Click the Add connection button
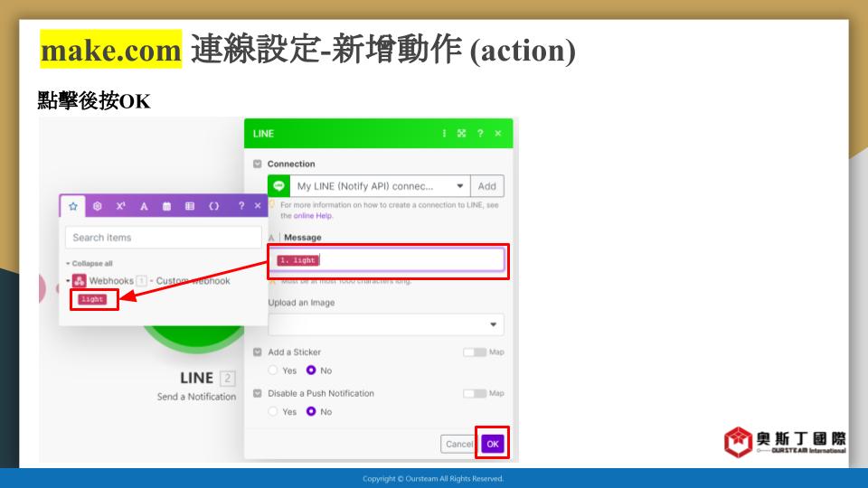 point(487,186)
